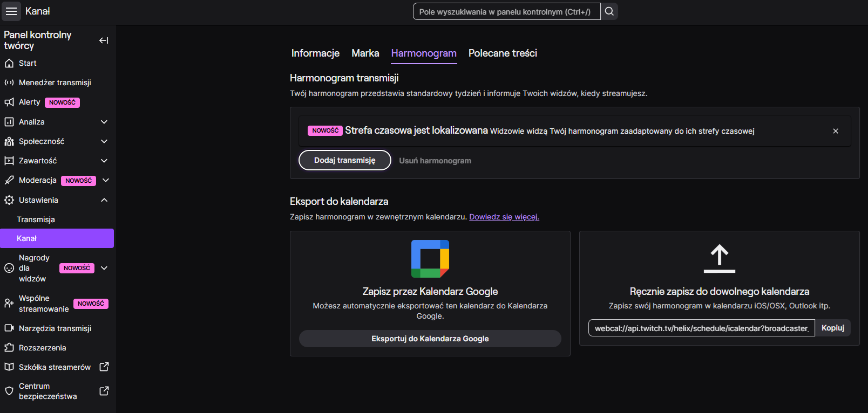The image size is (868, 413).
Task: Click the Wspólne streamowanie add-person icon
Action: [9, 303]
